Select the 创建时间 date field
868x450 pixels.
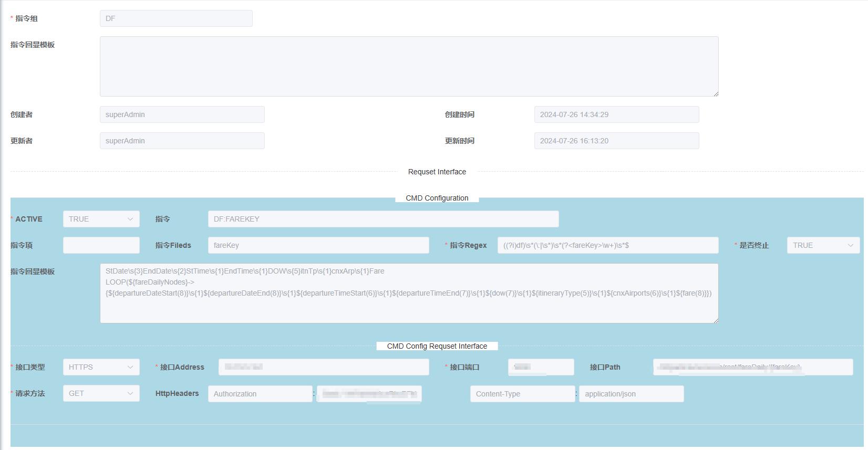pyautogui.click(x=616, y=114)
